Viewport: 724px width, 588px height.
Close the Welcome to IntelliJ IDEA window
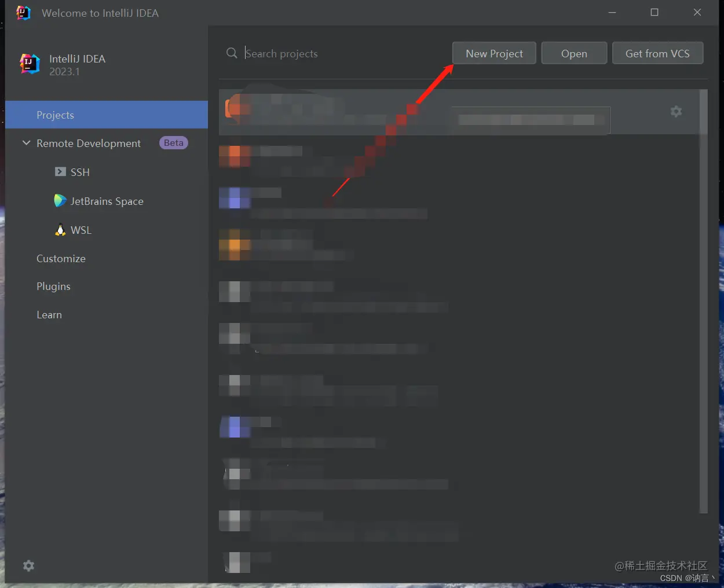[x=697, y=12]
